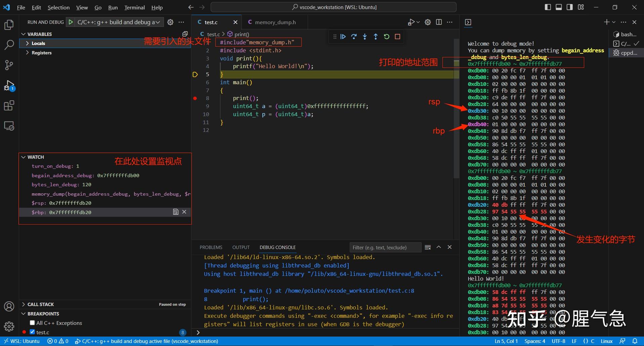Uncheck the All C++ Exceptions checkbox
The width and height of the screenshot is (644, 346).
click(x=32, y=323)
